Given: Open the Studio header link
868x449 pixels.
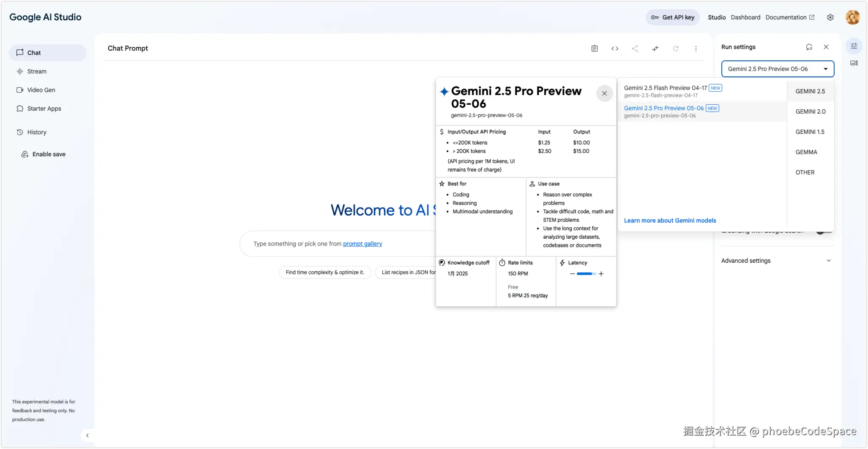Looking at the screenshot, I should pyautogui.click(x=717, y=17).
